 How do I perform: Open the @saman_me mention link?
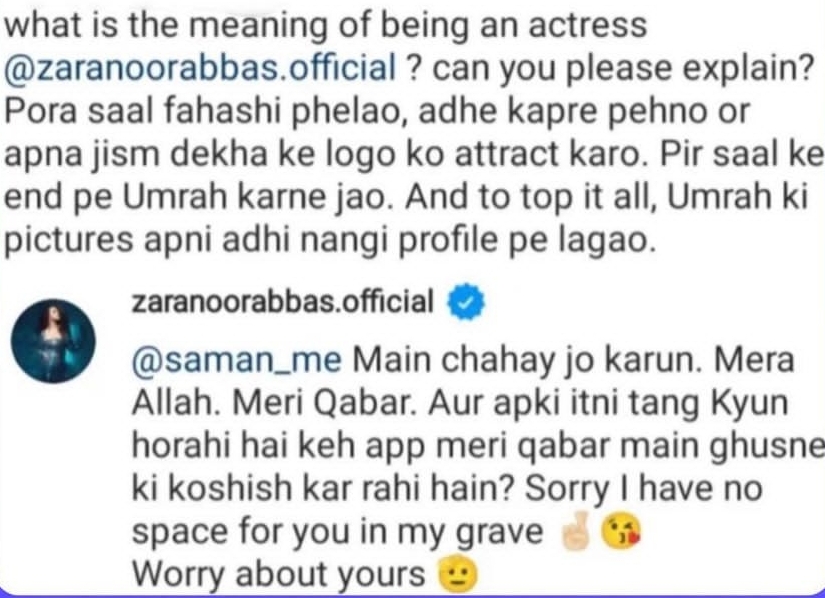236,361
